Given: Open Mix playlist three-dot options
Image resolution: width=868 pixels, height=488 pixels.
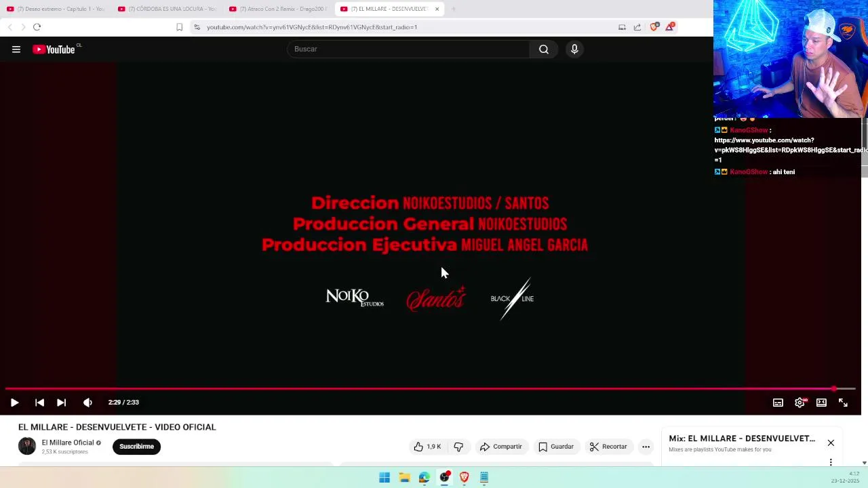Looking at the screenshot, I should click(831, 462).
